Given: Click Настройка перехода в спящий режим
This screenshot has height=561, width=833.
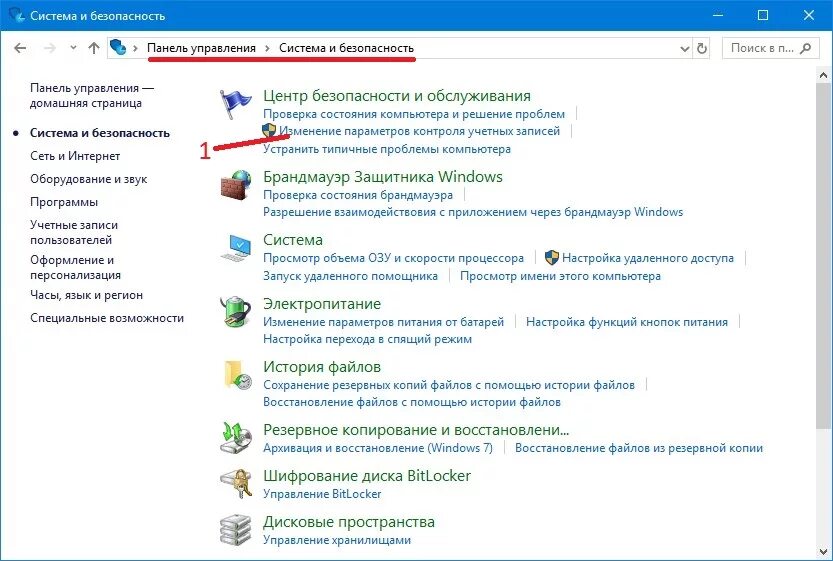Looking at the screenshot, I should (368, 339).
